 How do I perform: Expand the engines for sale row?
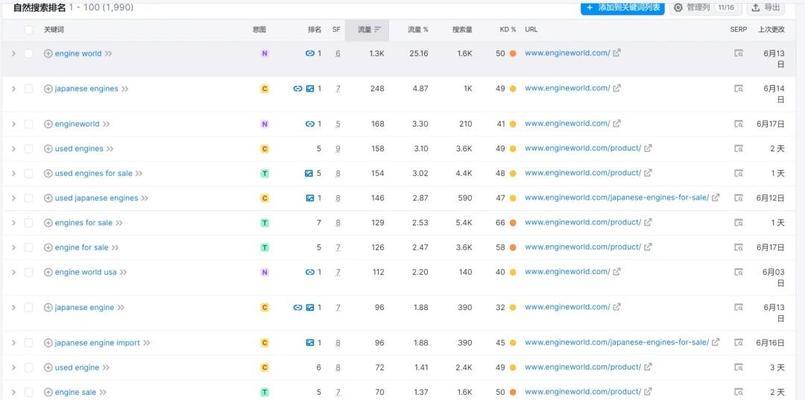[14, 223]
